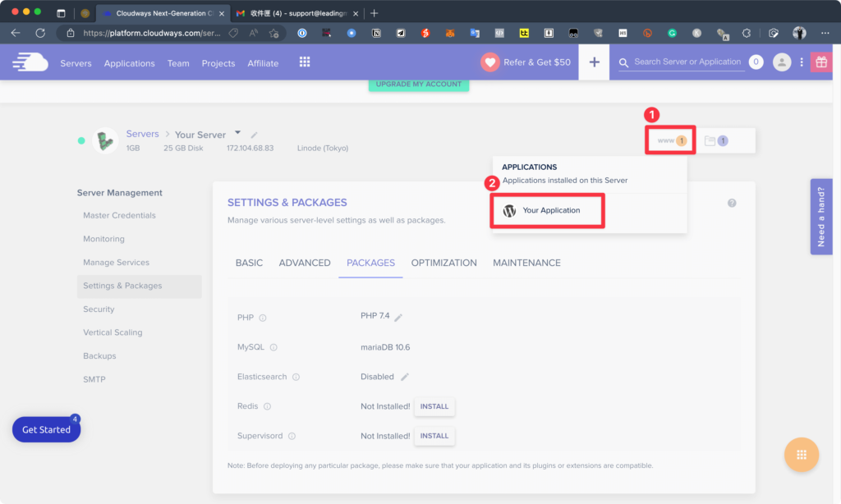
Task: Switch to the MAINTENANCE tab
Action: (x=526, y=263)
